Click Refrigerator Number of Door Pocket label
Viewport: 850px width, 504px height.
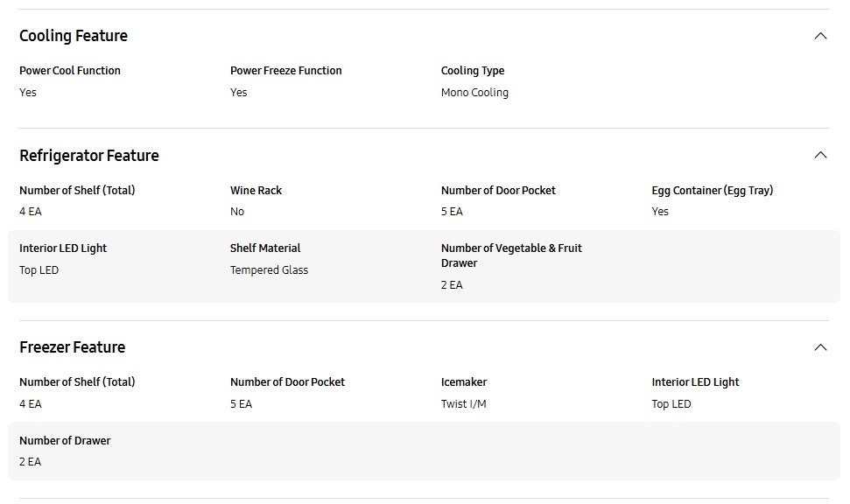pos(498,190)
